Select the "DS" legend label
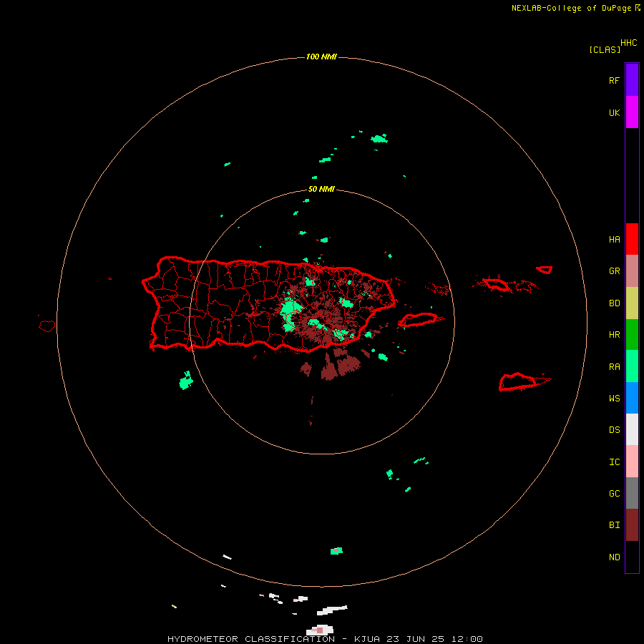This screenshot has width=644, height=644. [614, 430]
